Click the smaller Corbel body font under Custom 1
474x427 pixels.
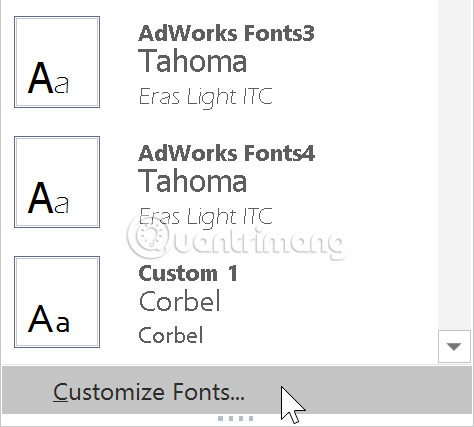pyautogui.click(x=171, y=335)
